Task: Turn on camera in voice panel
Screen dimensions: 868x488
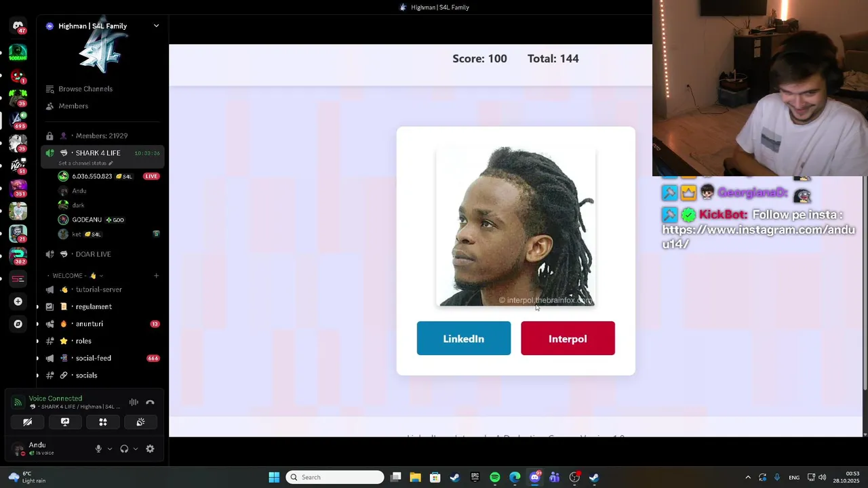Action: tap(28, 422)
